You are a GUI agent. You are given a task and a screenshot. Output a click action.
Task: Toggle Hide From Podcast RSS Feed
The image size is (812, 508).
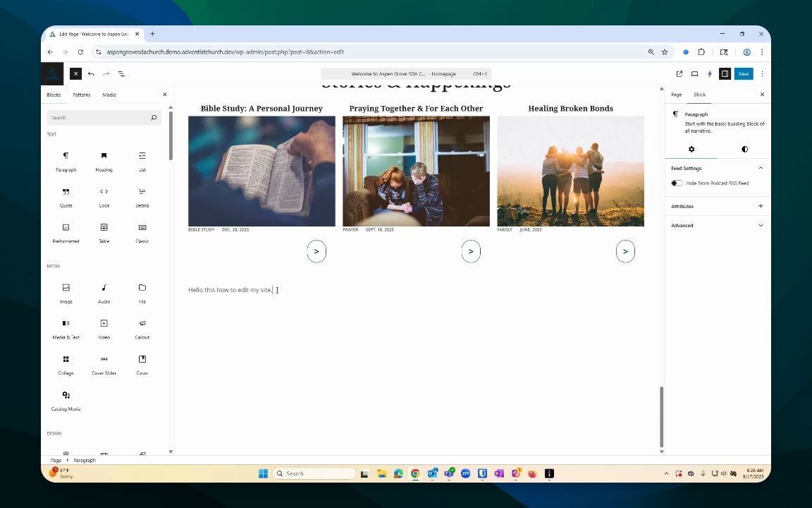coord(677,183)
